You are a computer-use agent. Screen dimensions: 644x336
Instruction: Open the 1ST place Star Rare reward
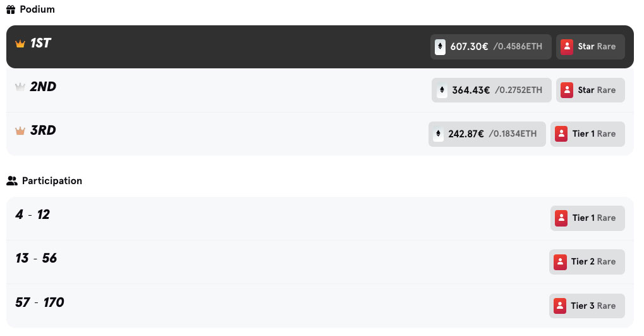click(x=590, y=46)
